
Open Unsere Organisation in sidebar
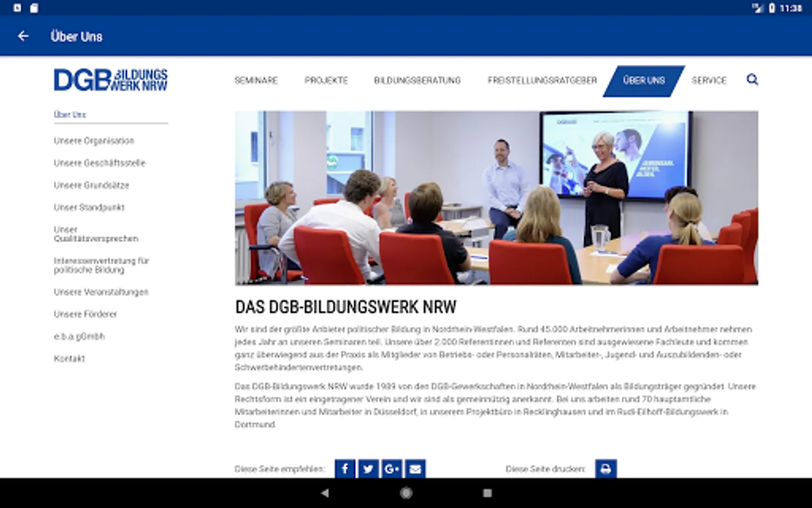click(94, 141)
